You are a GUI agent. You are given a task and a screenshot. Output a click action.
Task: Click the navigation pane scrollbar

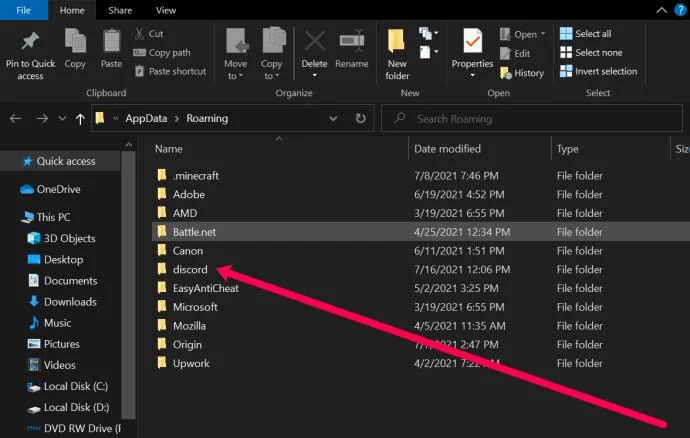128,284
